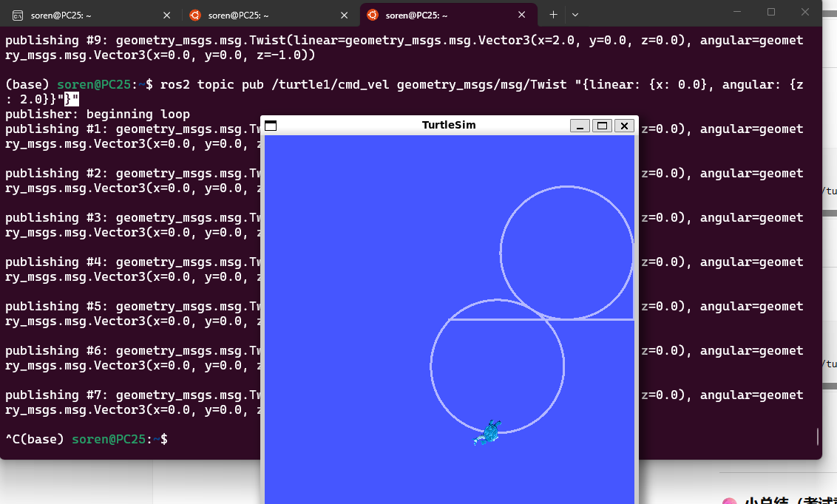This screenshot has height=504, width=837.
Task: Click the terminal scrollbar thumb
Action: coord(817,436)
